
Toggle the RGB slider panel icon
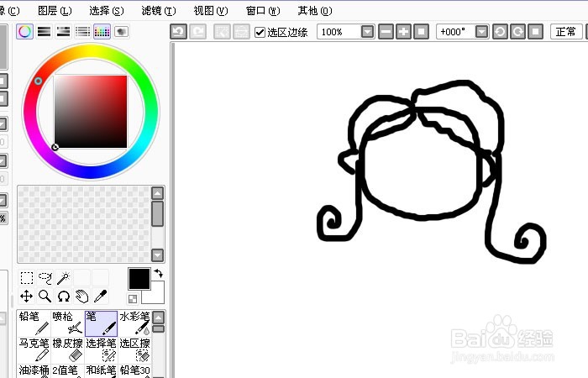(45, 32)
